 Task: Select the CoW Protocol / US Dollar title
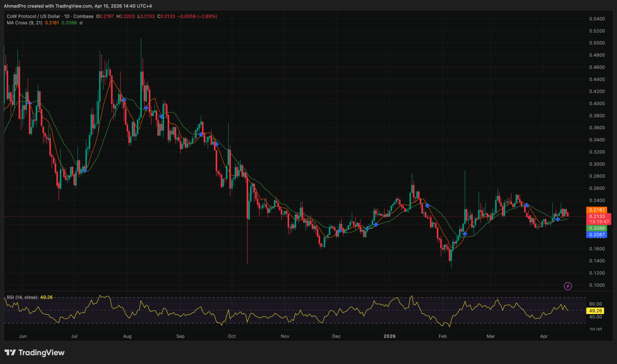pos(33,16)
